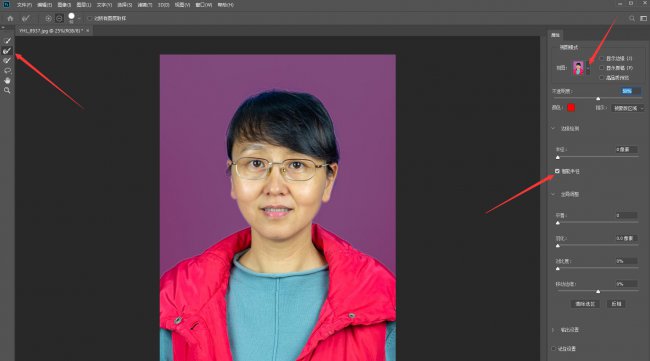
Task: Open the red overlay color swatch
Action: click(x=571, y=107)
